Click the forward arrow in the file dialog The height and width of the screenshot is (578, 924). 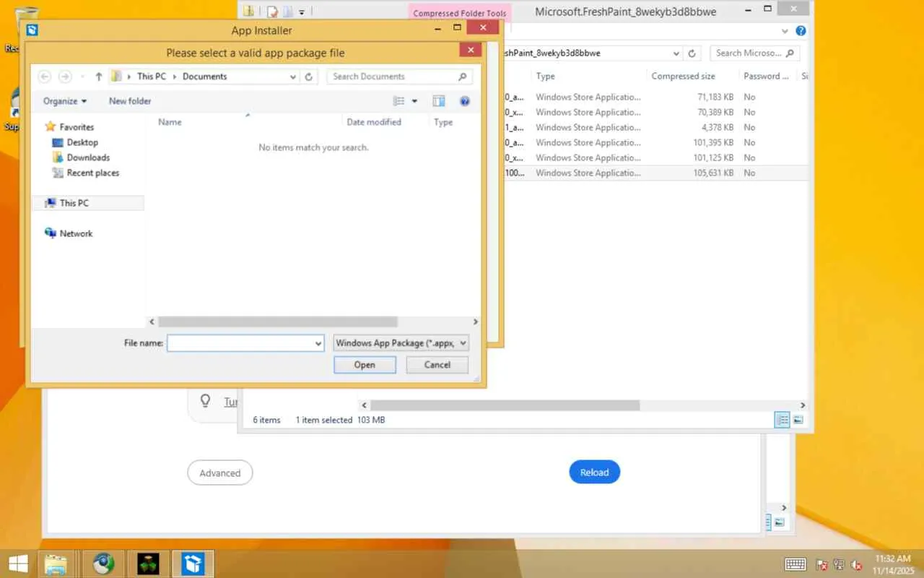[65, 77]
